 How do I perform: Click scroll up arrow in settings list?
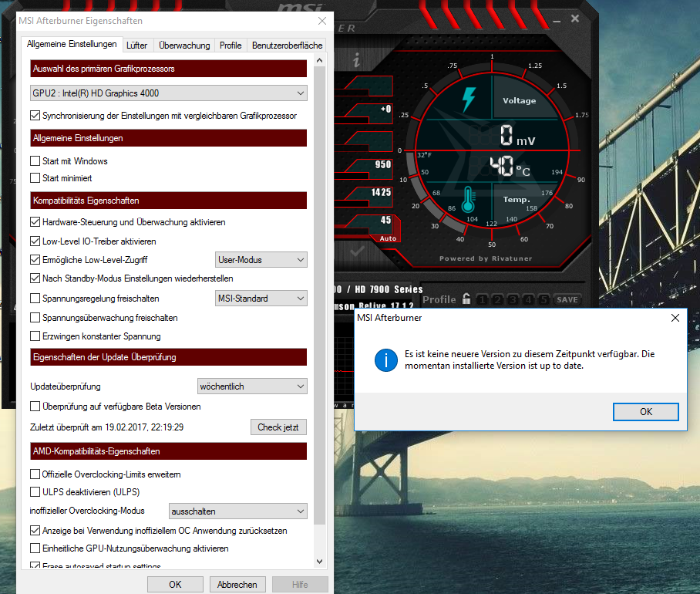pyautogui.click(x=319, y=60)
